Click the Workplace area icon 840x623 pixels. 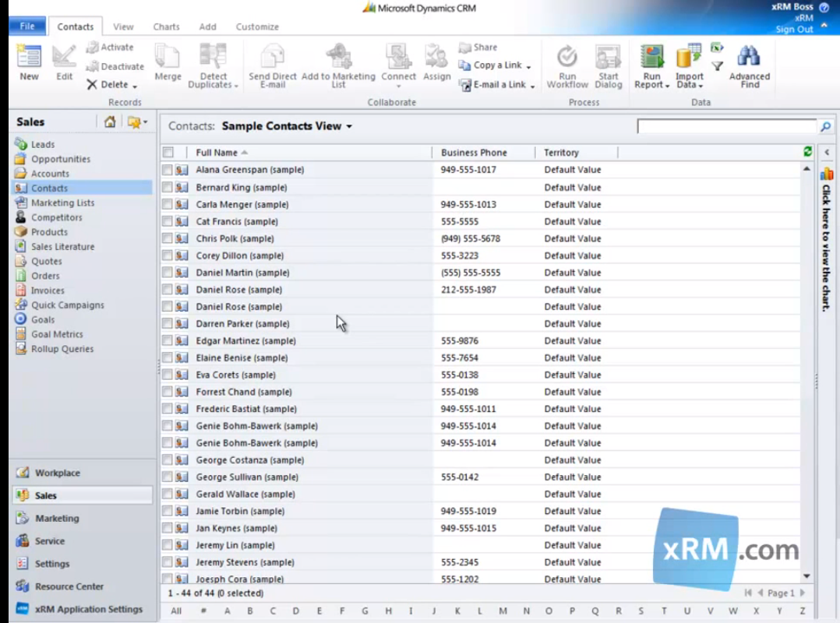click(x=23, y=473)
